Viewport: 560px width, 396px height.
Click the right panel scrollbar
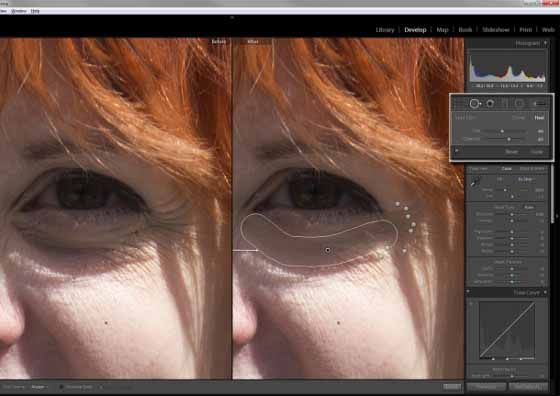552,193
